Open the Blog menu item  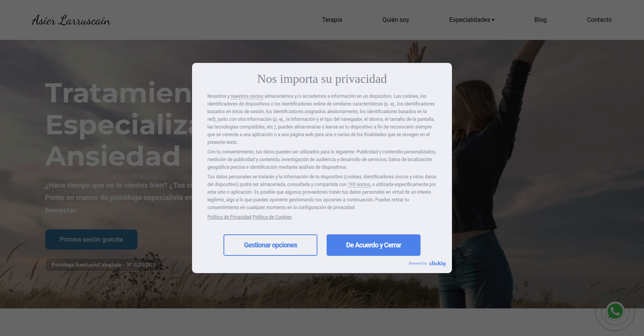pos(540,20)
